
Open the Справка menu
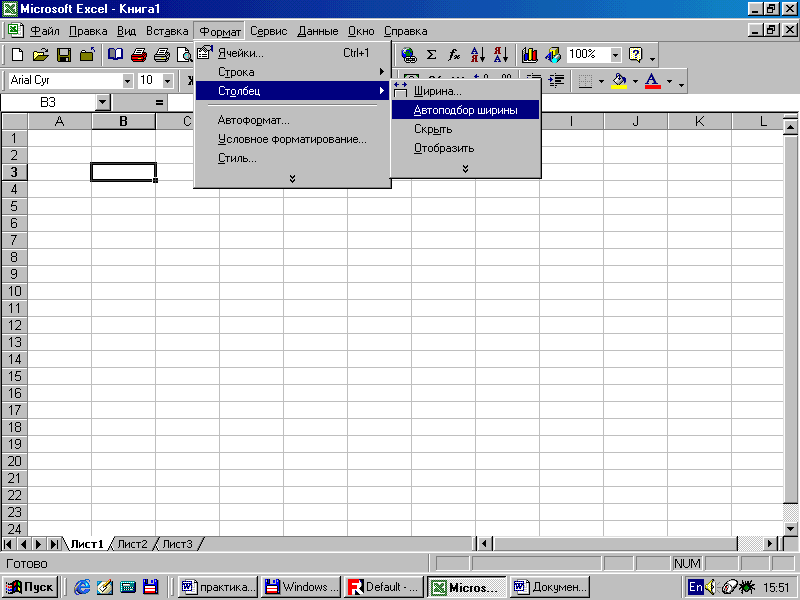click(x=406, y=31)
